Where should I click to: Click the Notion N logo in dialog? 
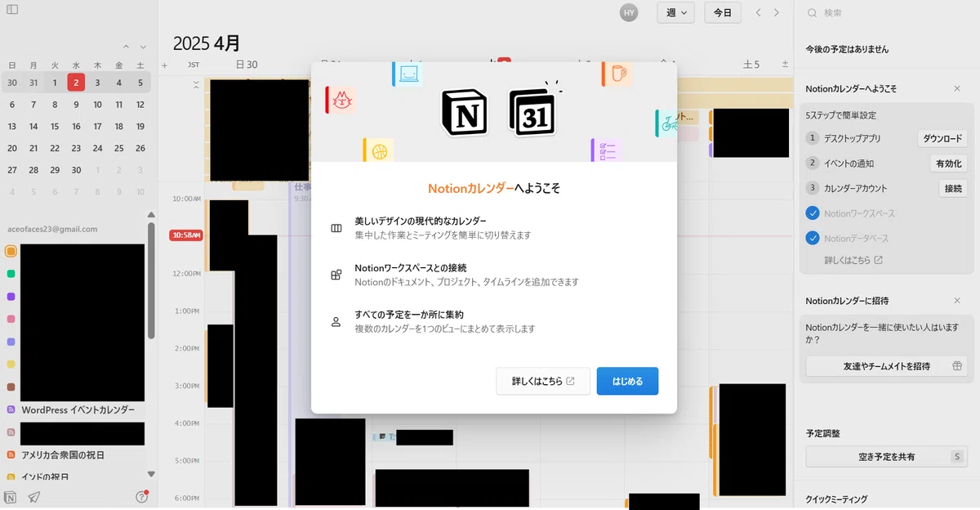464,112
